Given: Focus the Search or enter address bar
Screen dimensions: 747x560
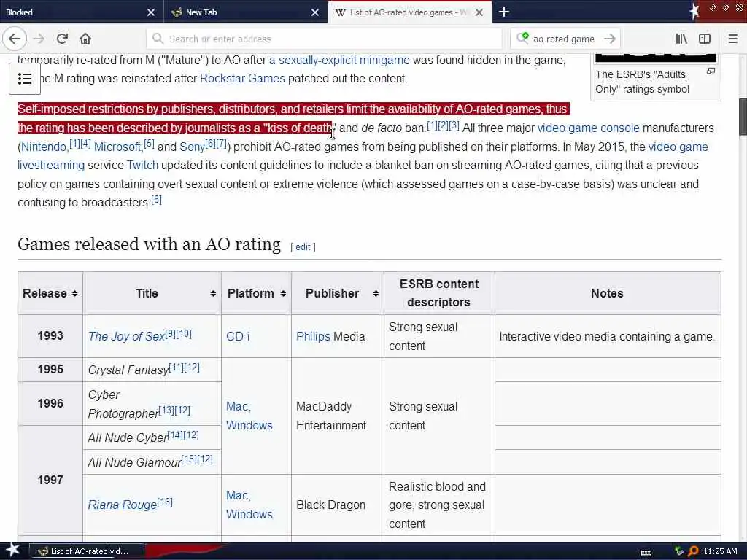Looking at the screenshot, I should point(324,39).
